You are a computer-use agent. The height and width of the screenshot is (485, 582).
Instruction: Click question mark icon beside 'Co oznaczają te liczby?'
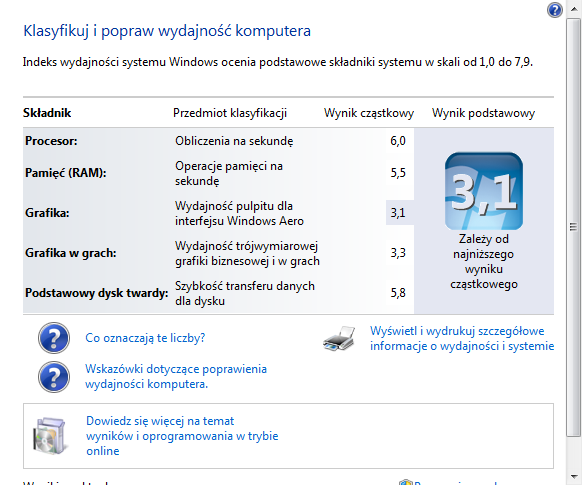pos(54,338)
